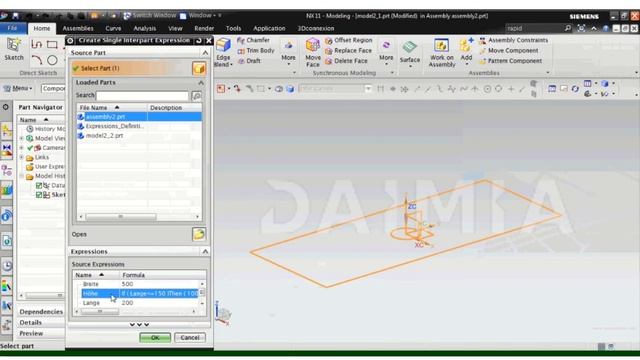640x360 pixels.
Task: Select the assembly2.prt file row
Action: pyautogui.click(x=139, y=117)
